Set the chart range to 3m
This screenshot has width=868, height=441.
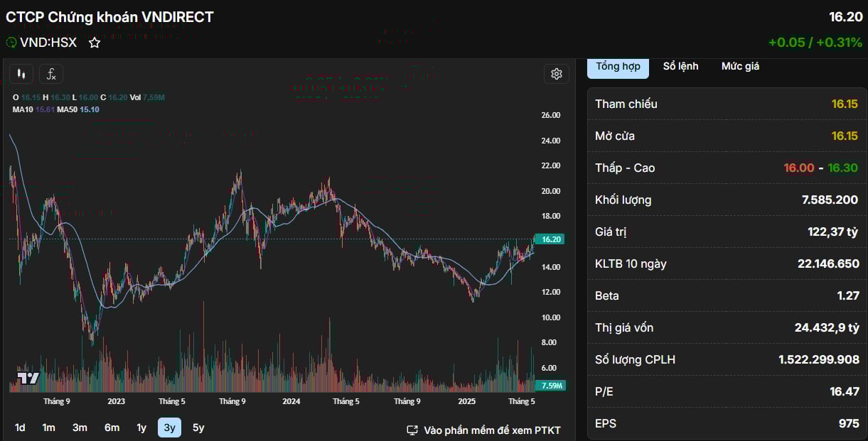pyautogui.click(x=80, y=428)
